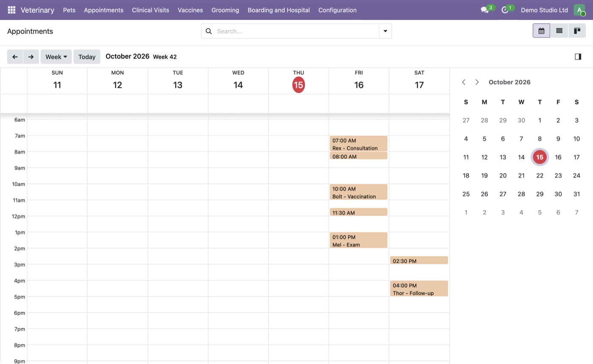Expand the search filter options dropdown
593x364 pixels.
click(x=385, y=31)
